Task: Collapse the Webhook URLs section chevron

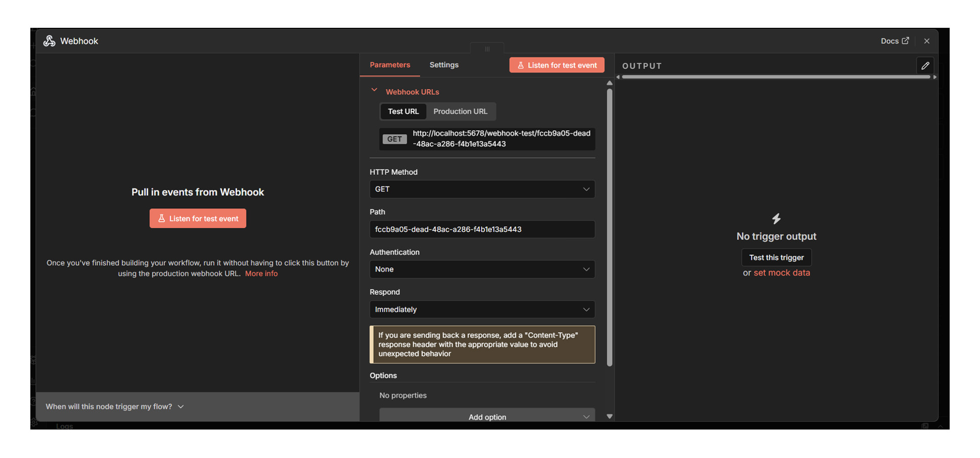Action: (x=374, y=90)
